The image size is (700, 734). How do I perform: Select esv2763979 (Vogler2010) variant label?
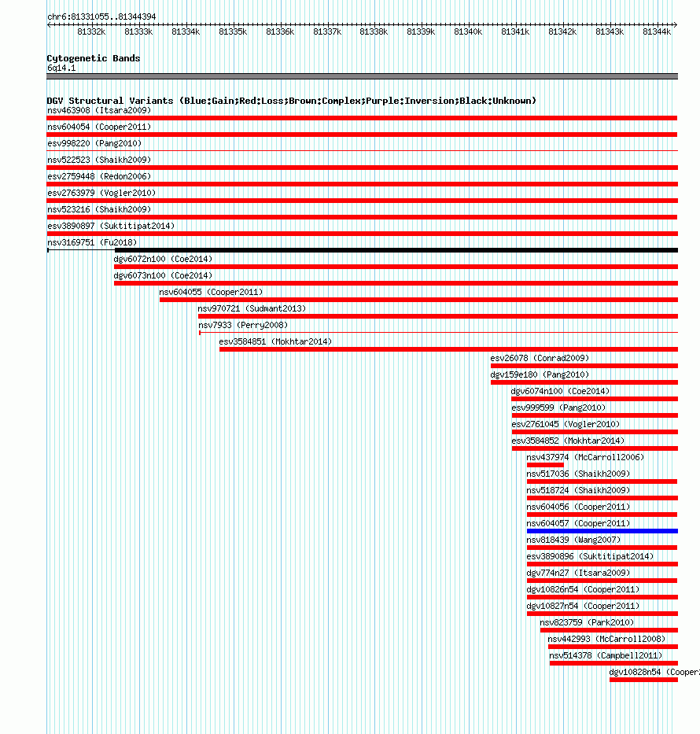pos(101,193)
